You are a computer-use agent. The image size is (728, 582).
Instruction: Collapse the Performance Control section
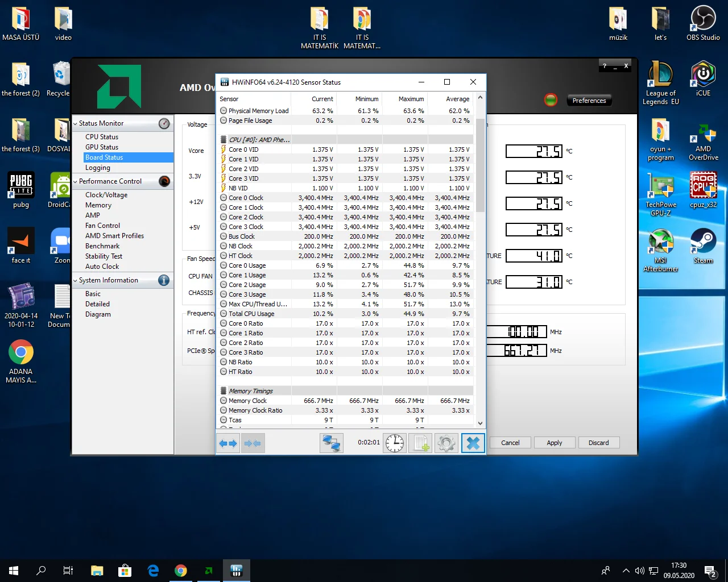click(76, 181)
